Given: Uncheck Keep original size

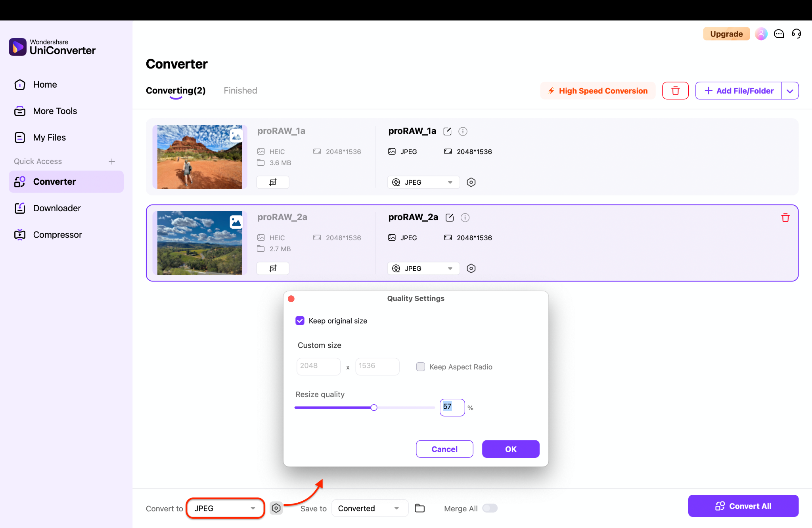Looking at the screenshot, I should pyautogui.click(x=300, y=321).
